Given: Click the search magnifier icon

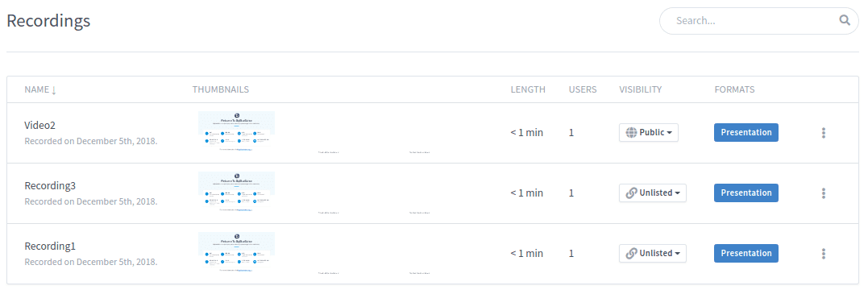Looking at the screenshot, I should [845, 20].
